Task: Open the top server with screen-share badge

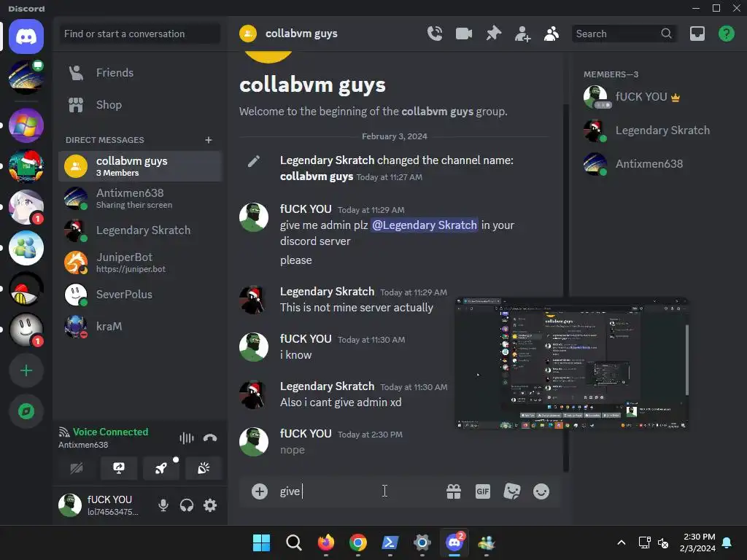Action: coord(26,77)
